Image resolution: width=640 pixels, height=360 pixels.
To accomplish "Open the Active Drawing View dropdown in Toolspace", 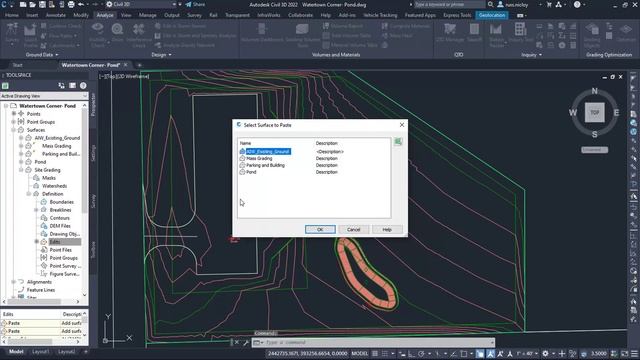I will point(44,96).
